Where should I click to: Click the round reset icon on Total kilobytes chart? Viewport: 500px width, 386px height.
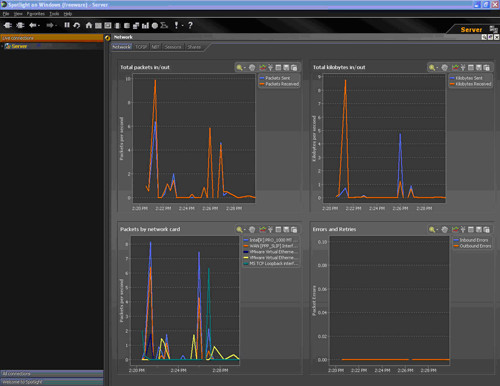tap(444, 68)
